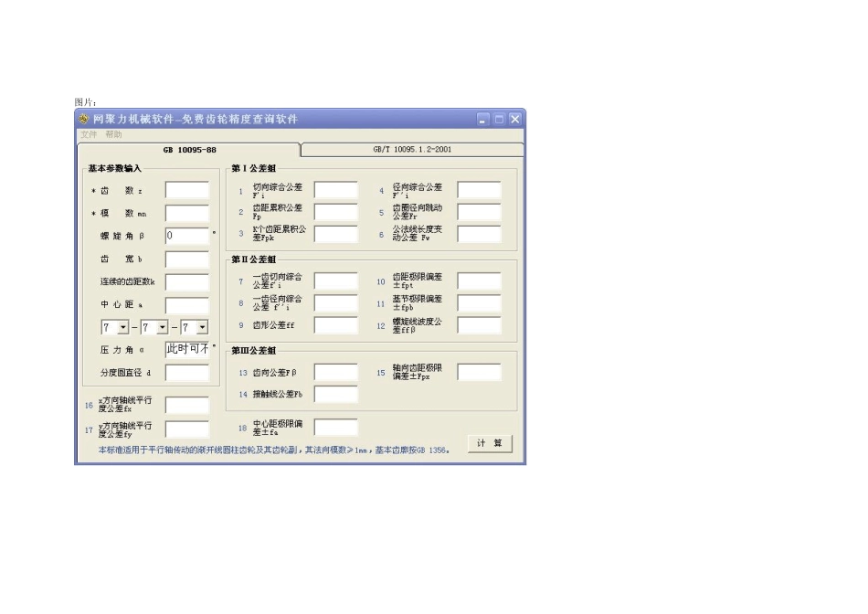This screenshot has width=868, height=614.
Task: Click the 螺旋角 β input field
Action: (187, 236)
